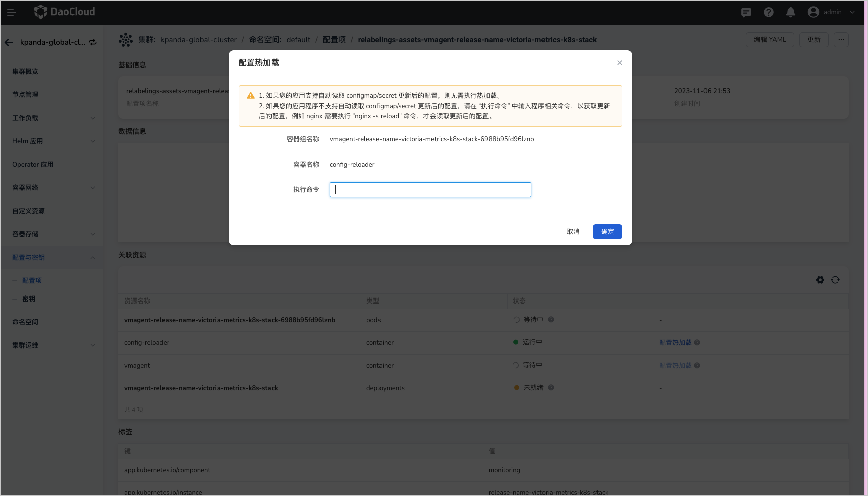868x496 pixels.
Task: Open the help question mark icon
Action: 769,12
